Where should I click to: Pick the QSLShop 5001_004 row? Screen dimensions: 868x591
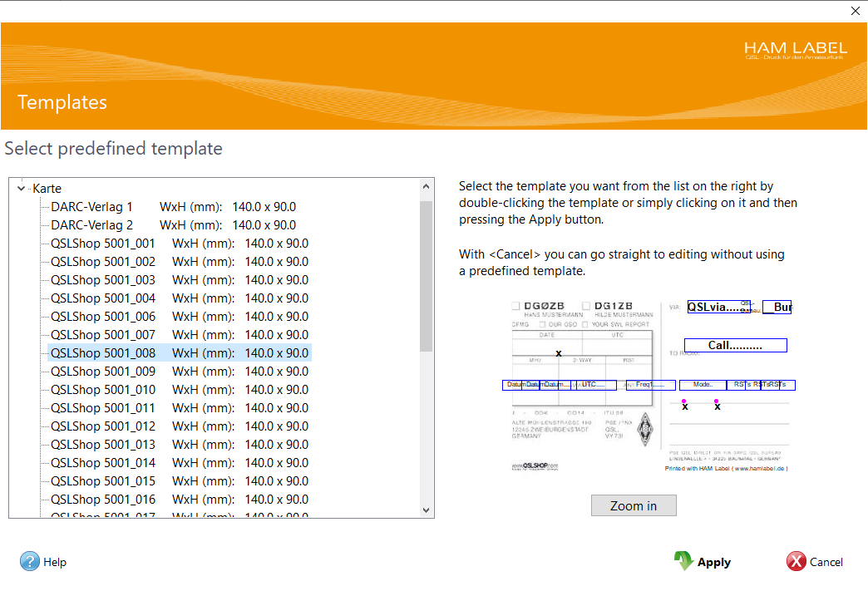180,298
